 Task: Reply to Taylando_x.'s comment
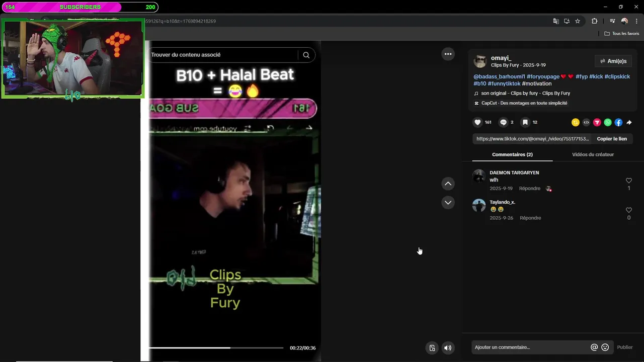pyautogui.click(x=530, y=218)
